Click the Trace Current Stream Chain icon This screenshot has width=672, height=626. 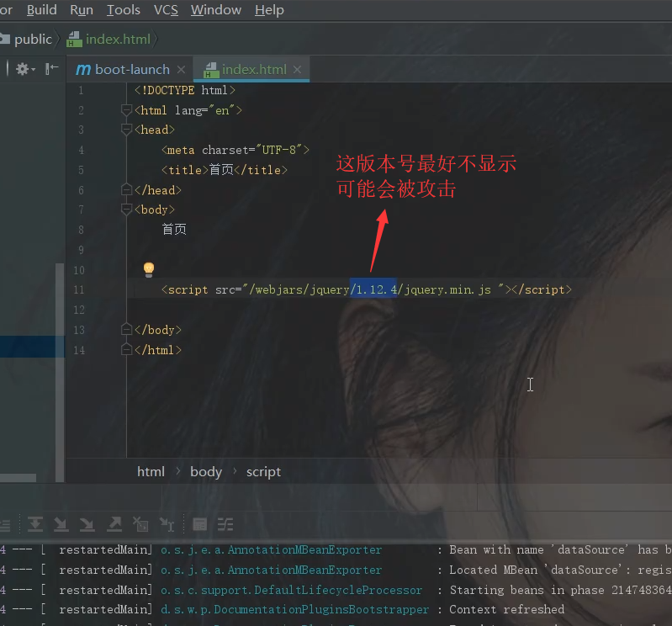225,524
